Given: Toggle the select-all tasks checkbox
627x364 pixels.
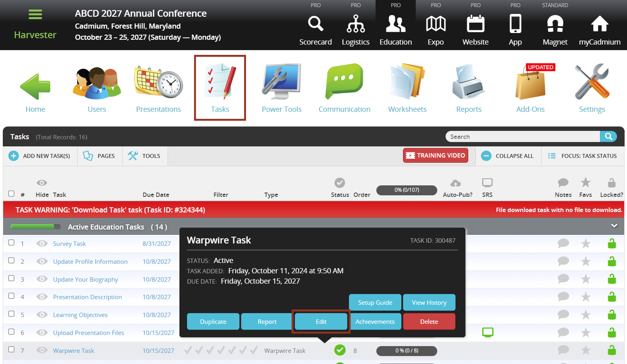Looking at the screenshot, I should coord(12,194).
